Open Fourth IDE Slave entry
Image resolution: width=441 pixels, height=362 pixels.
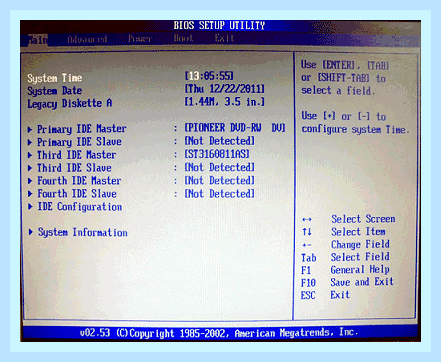pyautogui.click(x=77, y=194)
